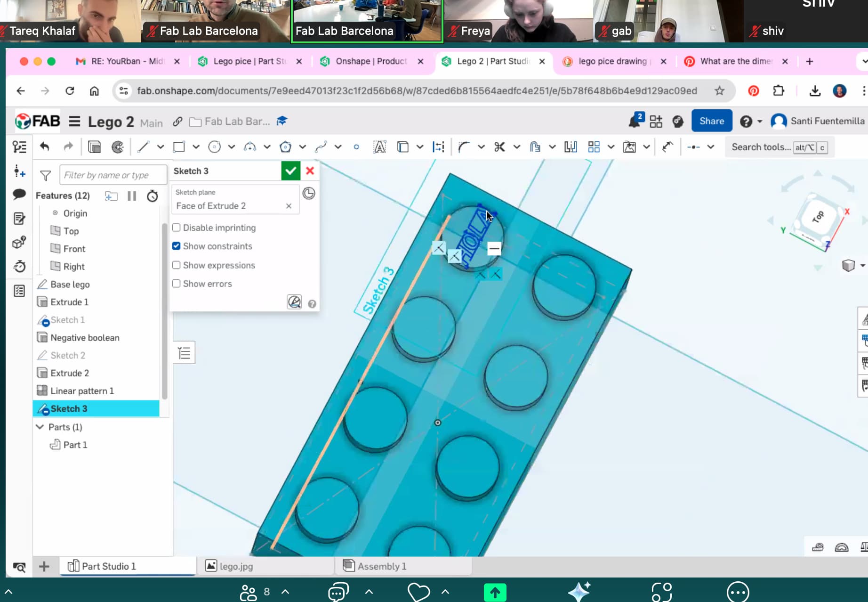Image resolution: width=868 pixels, height=602 pixels.
Task: Select the Sketch fillet tool
Action: [464, 147]
